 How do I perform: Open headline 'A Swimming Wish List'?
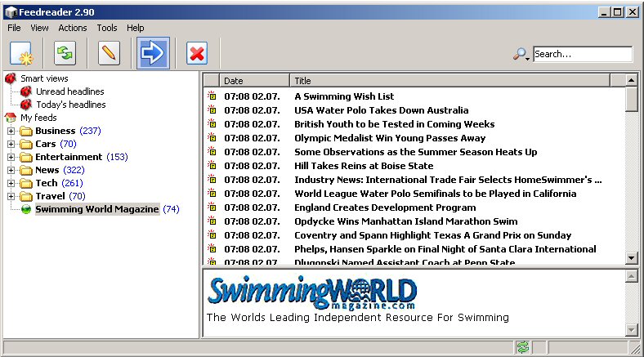pyautogui.click(x=344, y=96)
